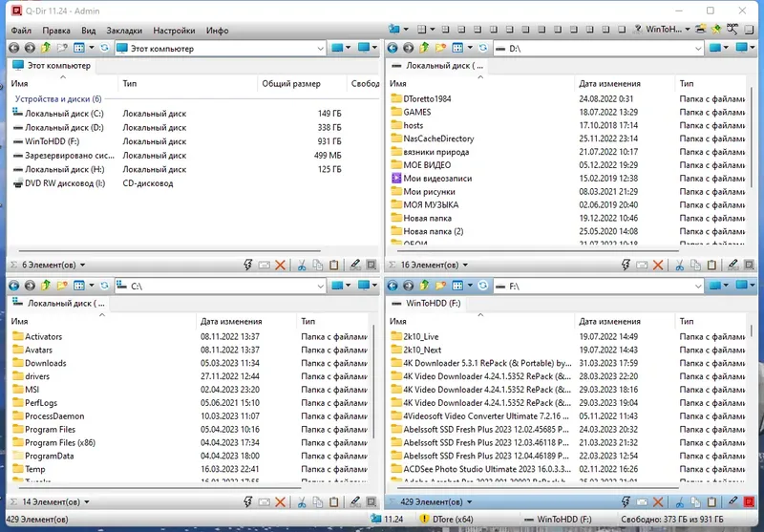Click forward arrow in the F:\ pane

coord(409,286)
